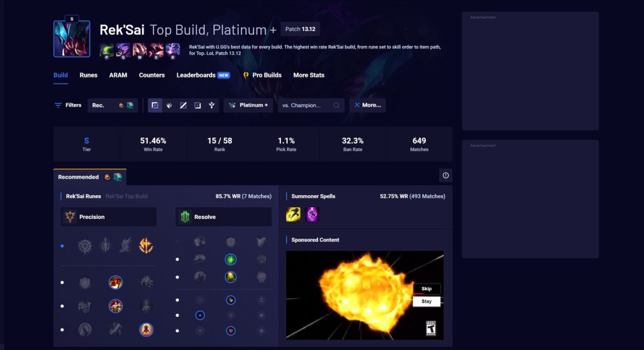Select the Support role icon
Screen dimensions: 644x350
[x=211, y=105]
